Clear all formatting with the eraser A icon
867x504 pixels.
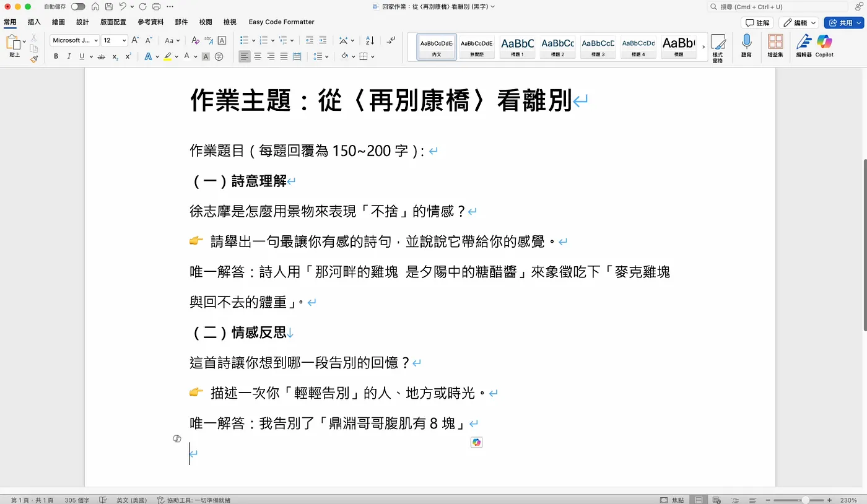click(x=195, y=40)
